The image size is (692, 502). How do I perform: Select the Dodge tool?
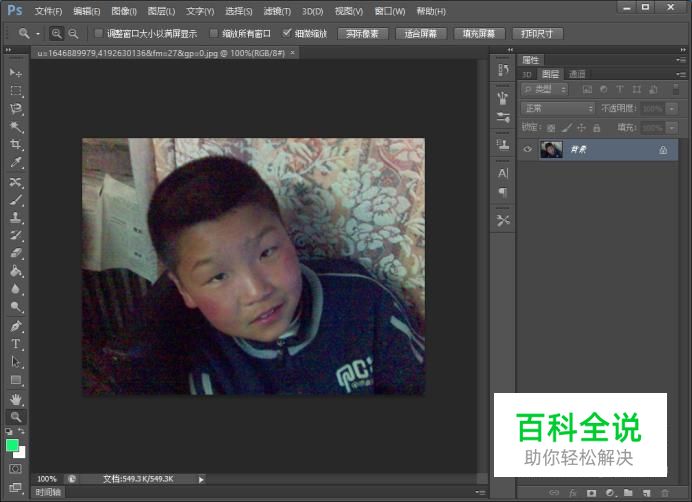(16, 307)
